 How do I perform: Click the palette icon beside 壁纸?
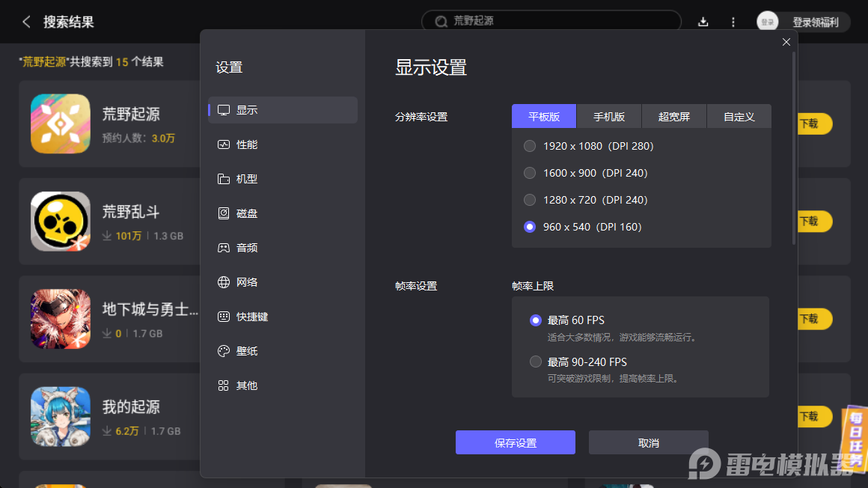coord(224,351)
